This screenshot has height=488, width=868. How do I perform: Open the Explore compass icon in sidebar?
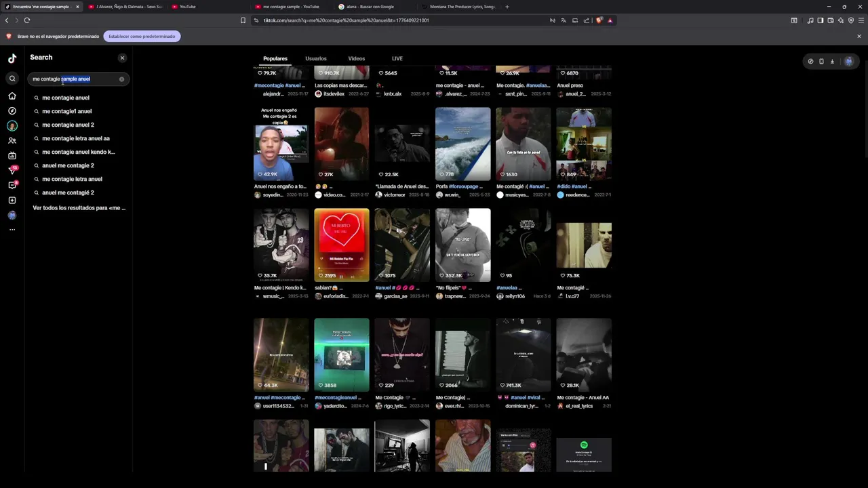pos(12,110)
